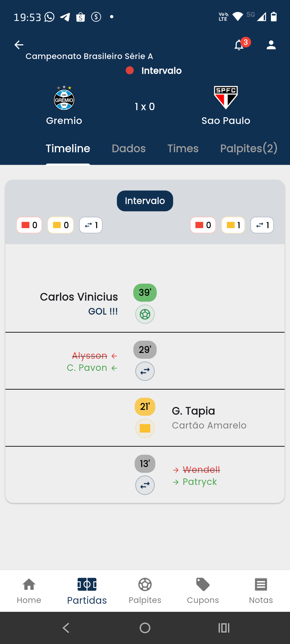
Task: Open Notas in bottom navigation
Action: 261,591
